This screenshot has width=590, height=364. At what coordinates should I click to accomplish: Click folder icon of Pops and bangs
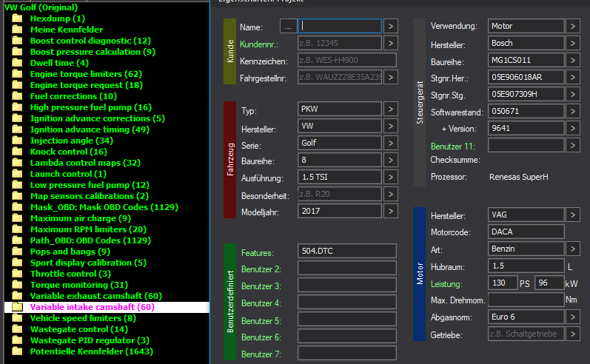(17, 252)
